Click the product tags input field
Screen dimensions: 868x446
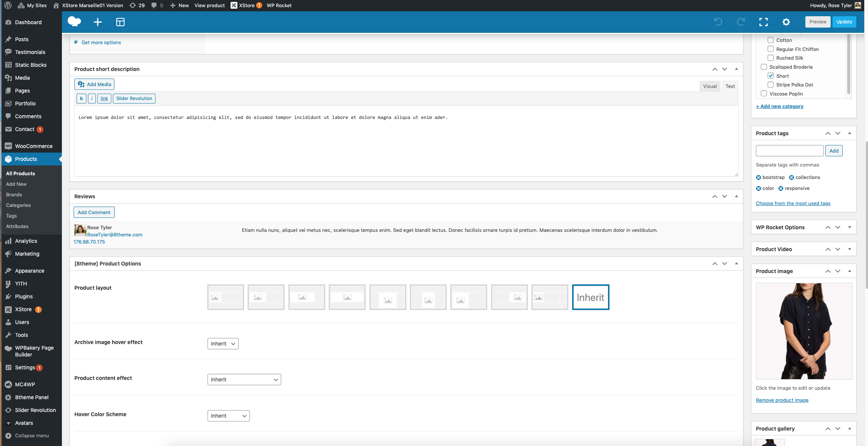[790, 151]
